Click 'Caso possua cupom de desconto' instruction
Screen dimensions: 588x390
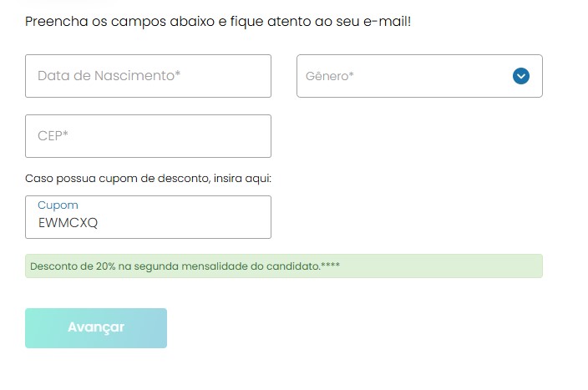117,179
